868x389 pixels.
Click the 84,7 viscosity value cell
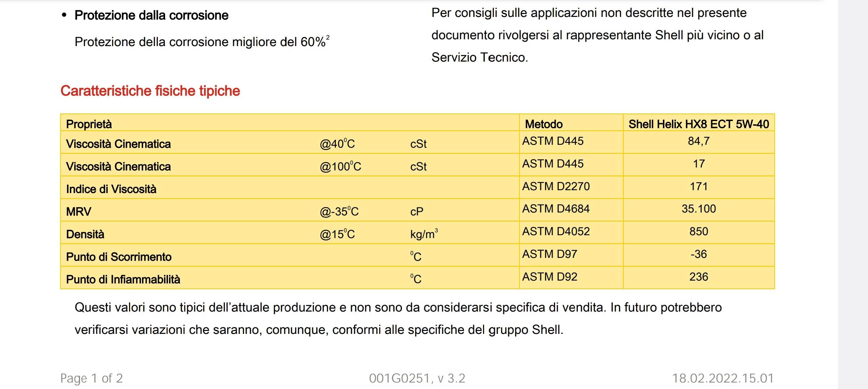pyautogui.click(x=699, y=141)
